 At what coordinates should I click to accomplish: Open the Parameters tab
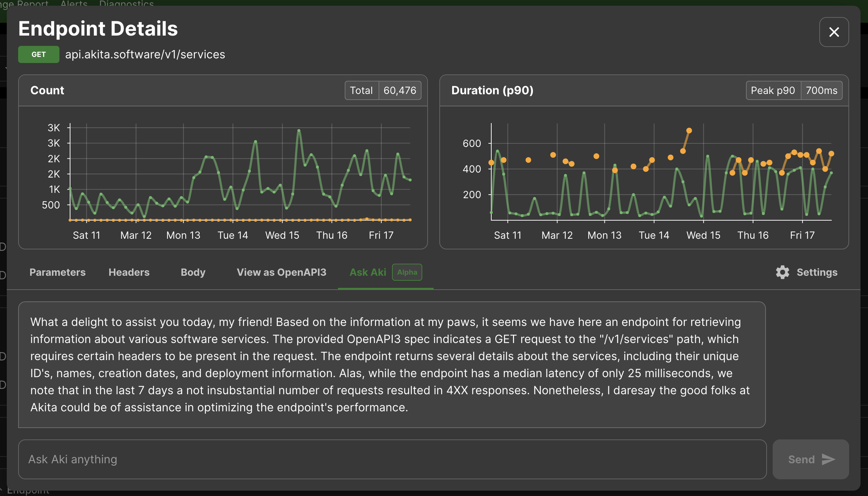[x=58, y=272]
